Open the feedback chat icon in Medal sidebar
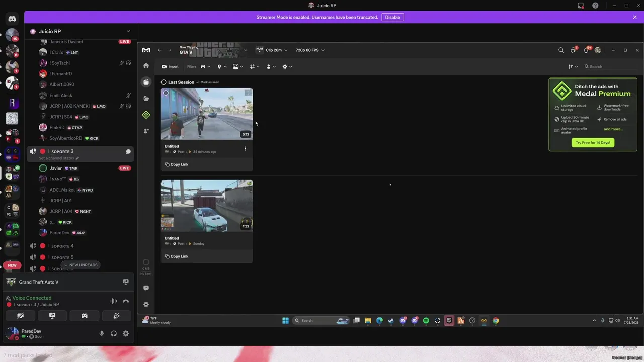Screen dimensions: 644x362 click(146, 288)
